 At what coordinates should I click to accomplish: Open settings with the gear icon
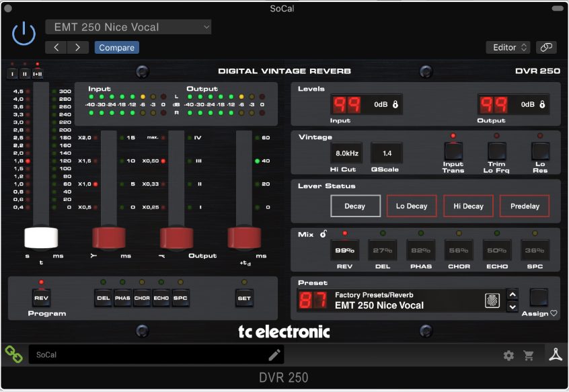tap(508, 356)
